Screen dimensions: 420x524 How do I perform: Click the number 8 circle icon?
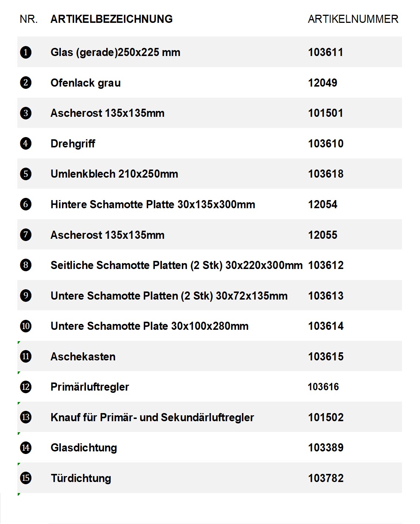click(25, 265)
